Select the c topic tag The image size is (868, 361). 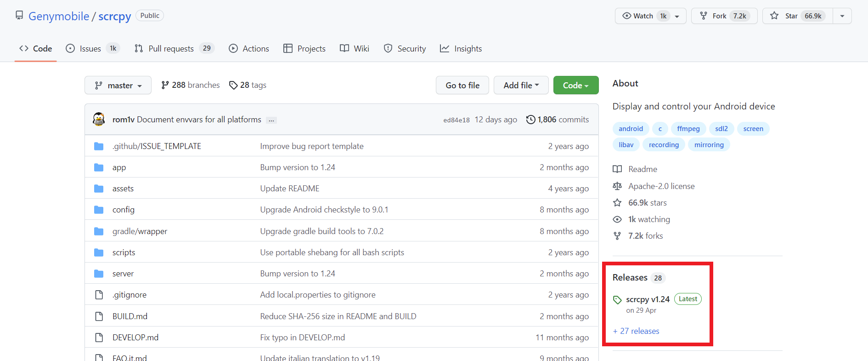click(660, 129)
